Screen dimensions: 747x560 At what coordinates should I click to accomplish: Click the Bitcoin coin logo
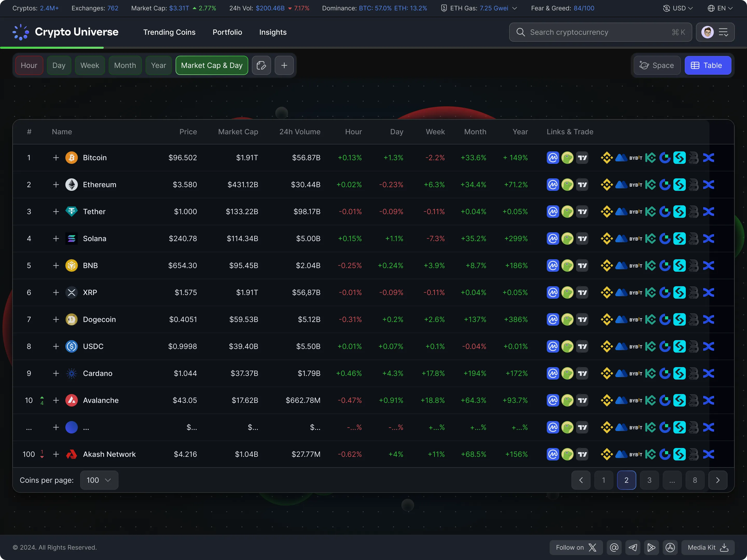click(x=71, y=158)
